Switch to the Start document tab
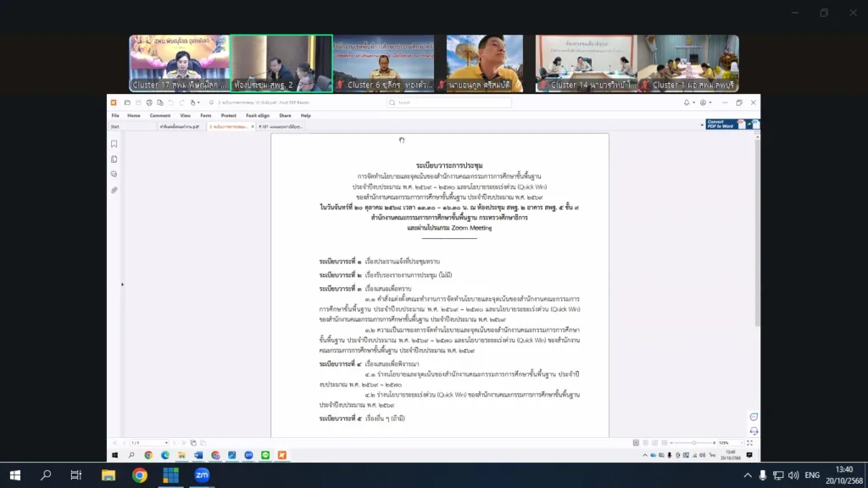 point(115,126)
